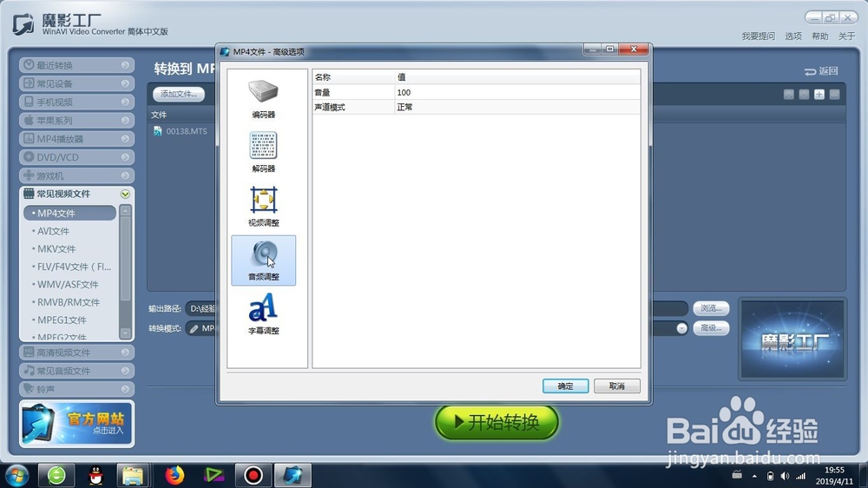The width and height of the screenshot is (868, 488).
Task: Select MP4文件 in format list
Action: (69, 214)
